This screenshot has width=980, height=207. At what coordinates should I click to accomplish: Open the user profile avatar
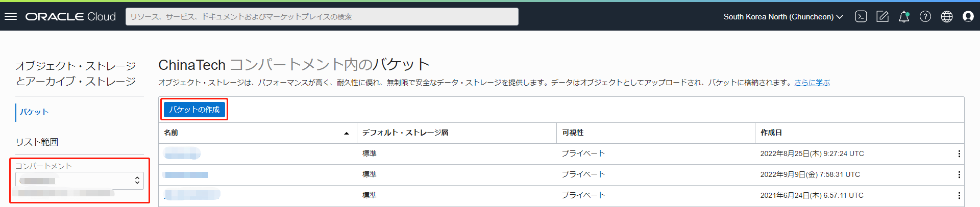968,17
